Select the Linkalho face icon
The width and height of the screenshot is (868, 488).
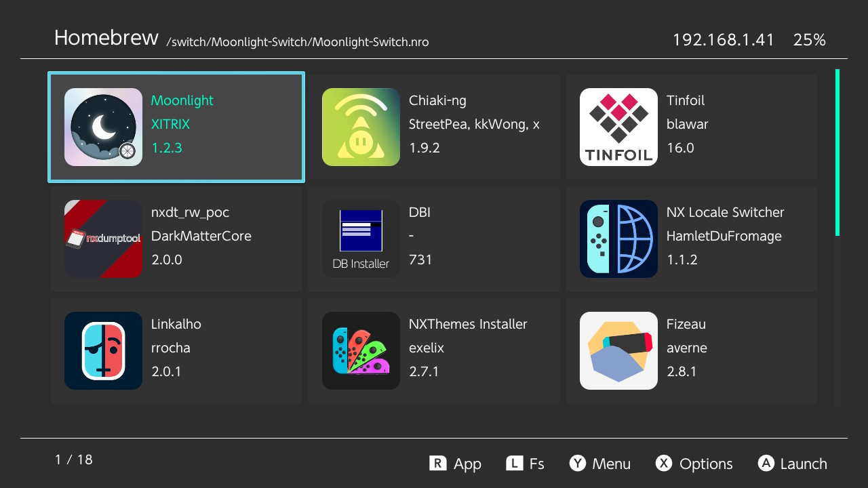coord(103,350)
